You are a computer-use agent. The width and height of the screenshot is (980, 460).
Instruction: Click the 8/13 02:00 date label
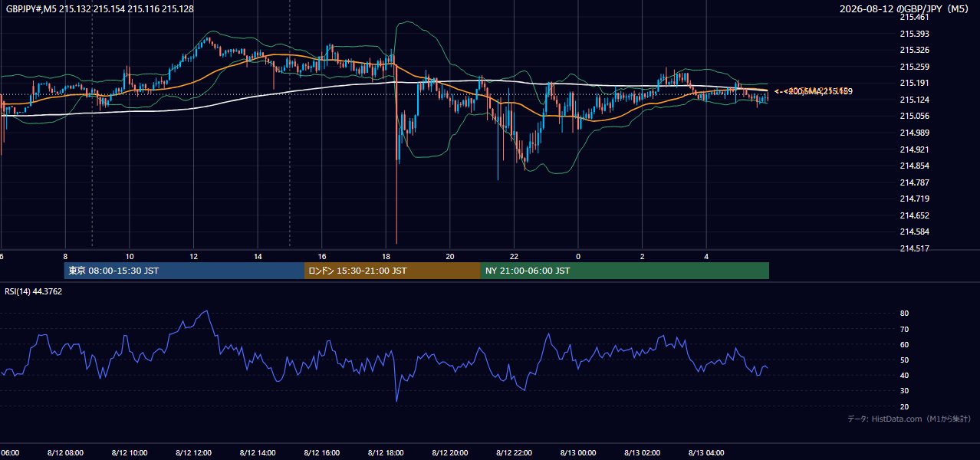642,453
